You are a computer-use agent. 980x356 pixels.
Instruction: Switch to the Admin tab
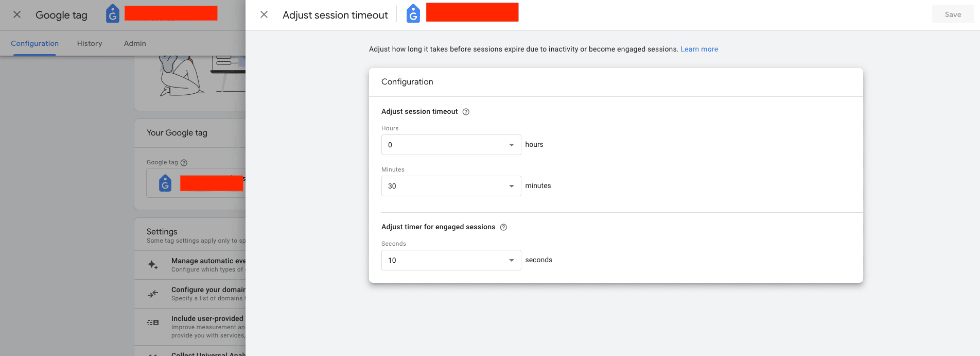[x=135, y=43]
